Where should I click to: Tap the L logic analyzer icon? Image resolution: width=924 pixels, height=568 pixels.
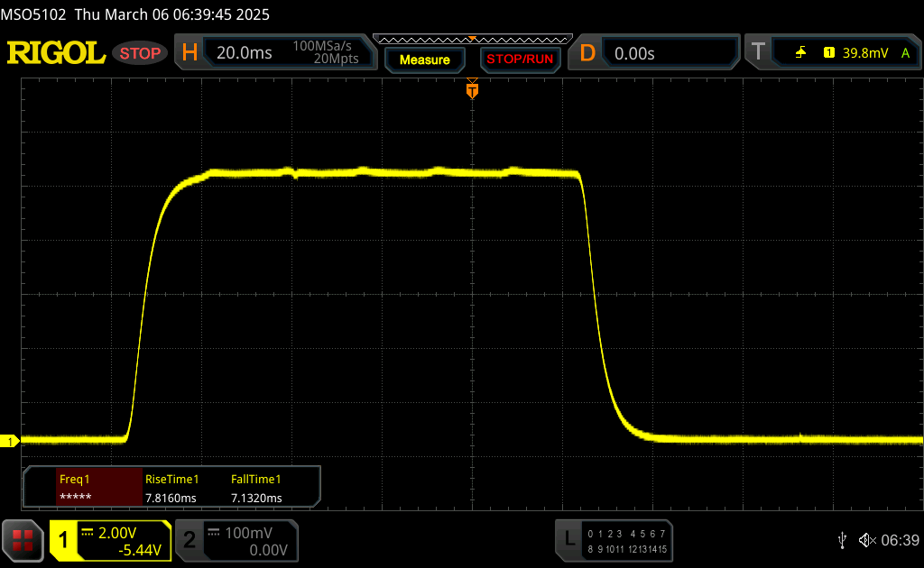tap(568, 540)
